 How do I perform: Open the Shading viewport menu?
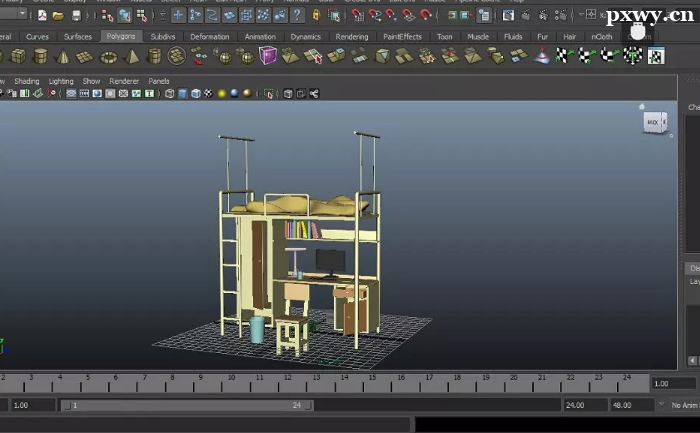click(x=27, y=81)
